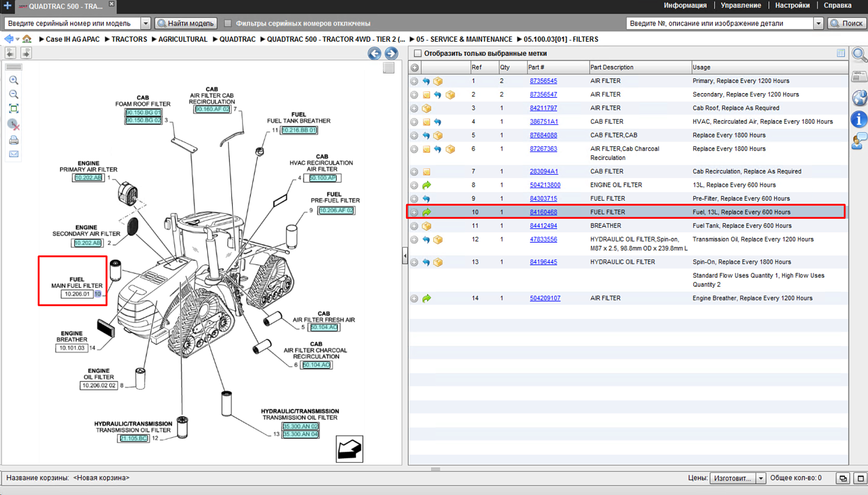Click green arrow icon in row 8
The height and width of the screenshot is (495, 868).
tap(426, 185)
